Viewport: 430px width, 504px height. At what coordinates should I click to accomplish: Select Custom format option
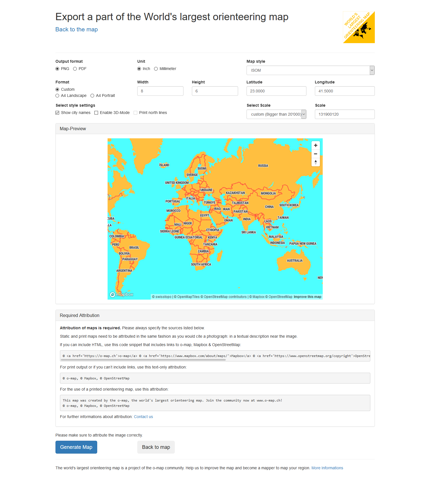pos(57,90)
